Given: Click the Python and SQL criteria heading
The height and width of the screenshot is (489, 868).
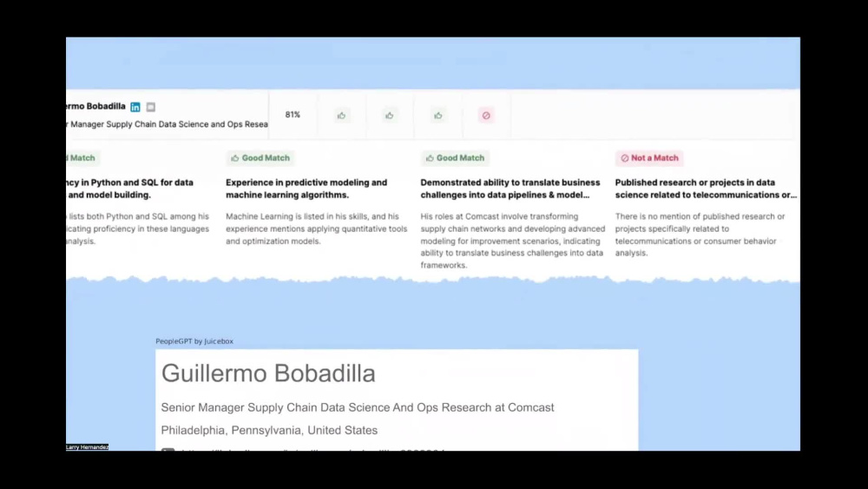Looking at the screenshot, I should (130, 188).
